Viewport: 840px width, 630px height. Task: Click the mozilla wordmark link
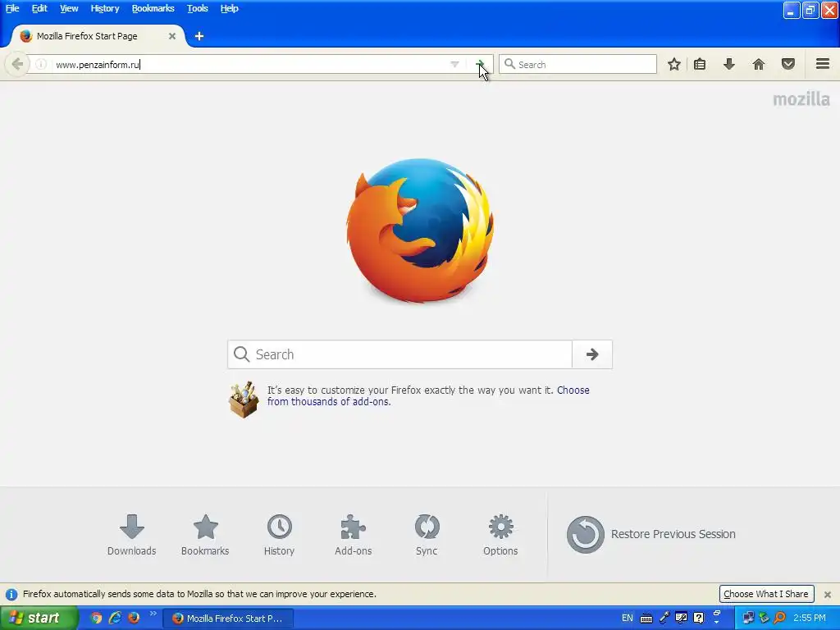(801, 99)
